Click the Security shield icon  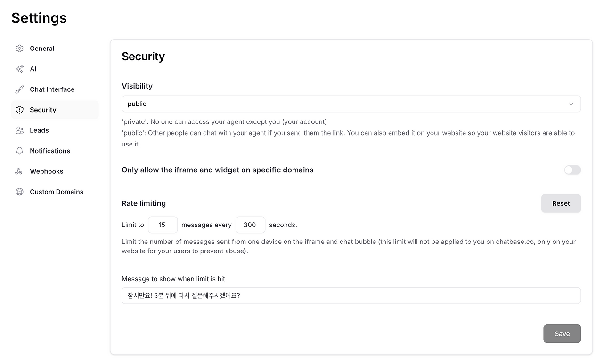point(19,110)
